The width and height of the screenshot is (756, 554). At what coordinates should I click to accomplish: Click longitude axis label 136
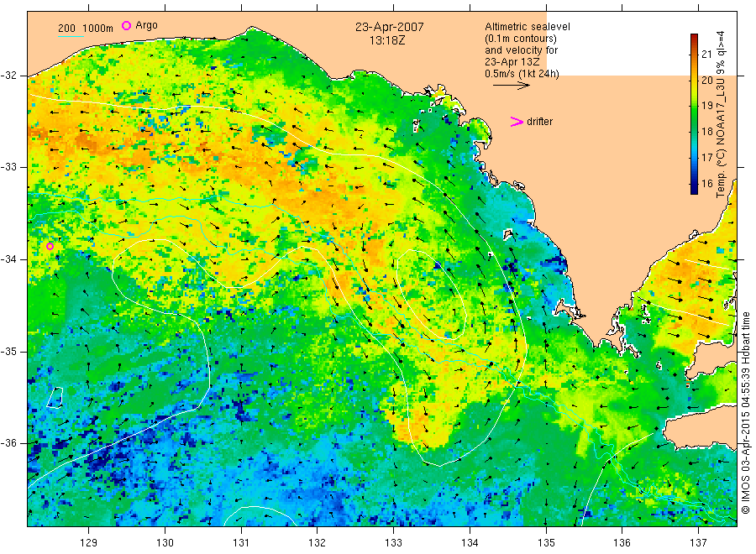pos(622,542)
